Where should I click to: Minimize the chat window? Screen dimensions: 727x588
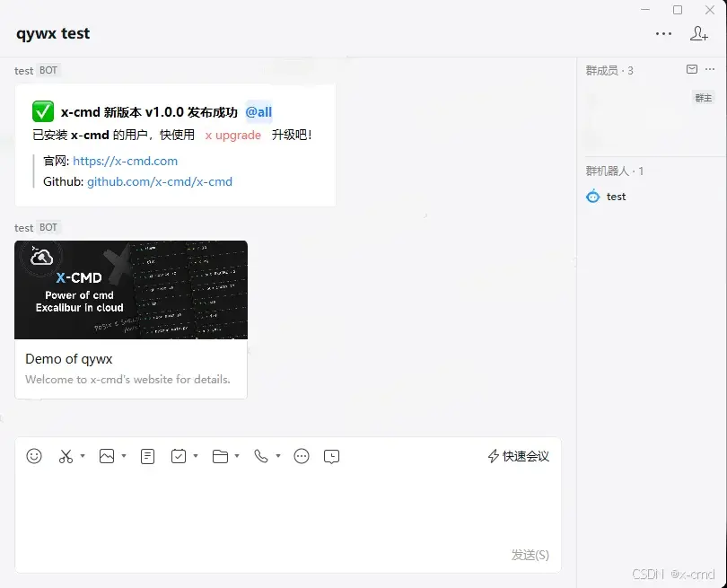coord(645,10)
